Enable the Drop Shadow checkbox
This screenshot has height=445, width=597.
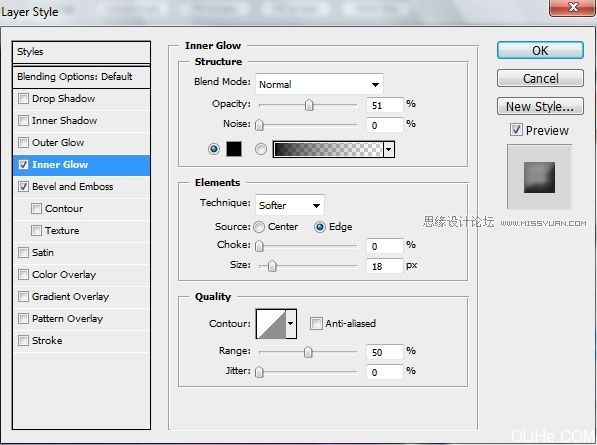(23, 99)
